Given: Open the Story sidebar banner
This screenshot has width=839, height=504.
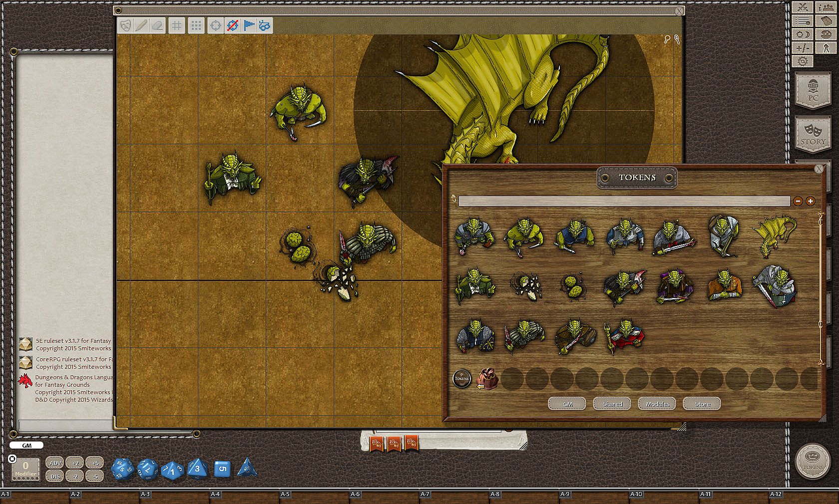Looking at the screenshot, I should pos(813,133).
